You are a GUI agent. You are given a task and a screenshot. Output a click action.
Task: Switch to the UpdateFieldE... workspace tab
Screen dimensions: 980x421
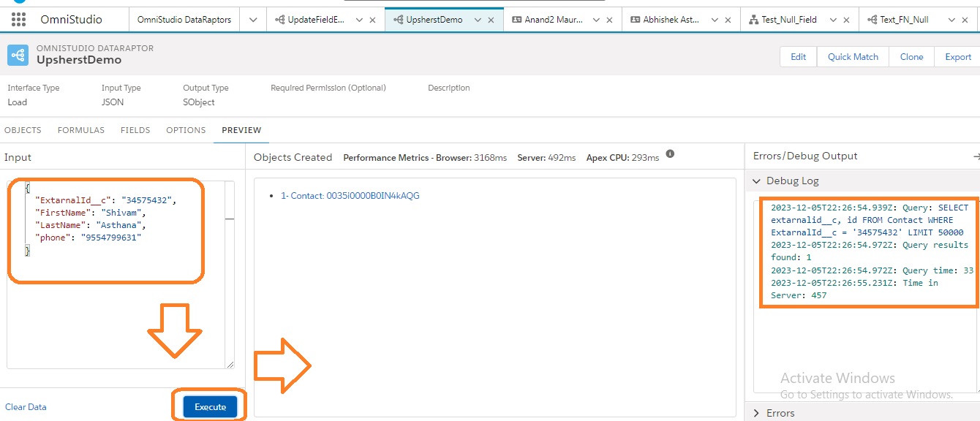click(x=315, y=20)
